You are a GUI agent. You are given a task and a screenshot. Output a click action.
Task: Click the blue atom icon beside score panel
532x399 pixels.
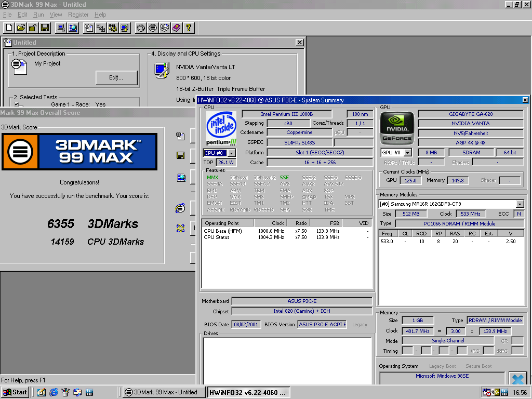(x=180, y=229)
